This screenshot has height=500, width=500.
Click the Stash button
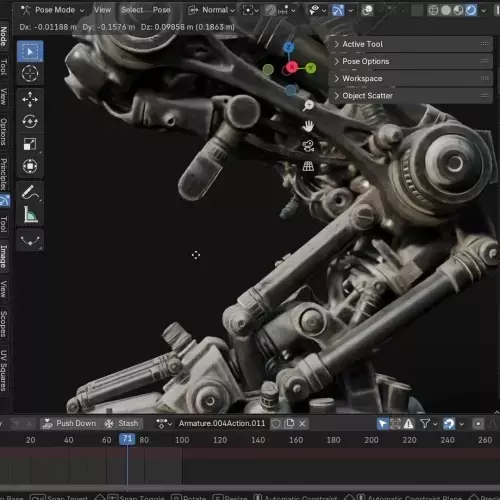122,423
